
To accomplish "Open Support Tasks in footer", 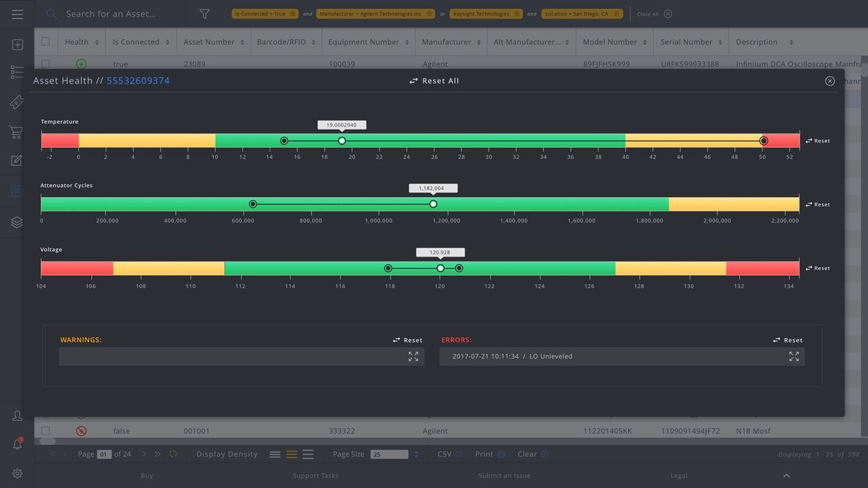I will 315,476.
